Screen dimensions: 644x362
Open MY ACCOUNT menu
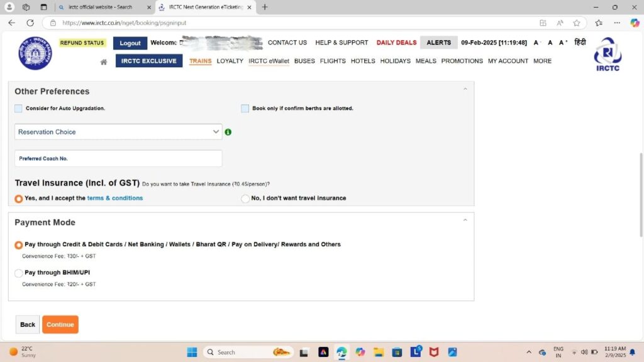(508, 61)
